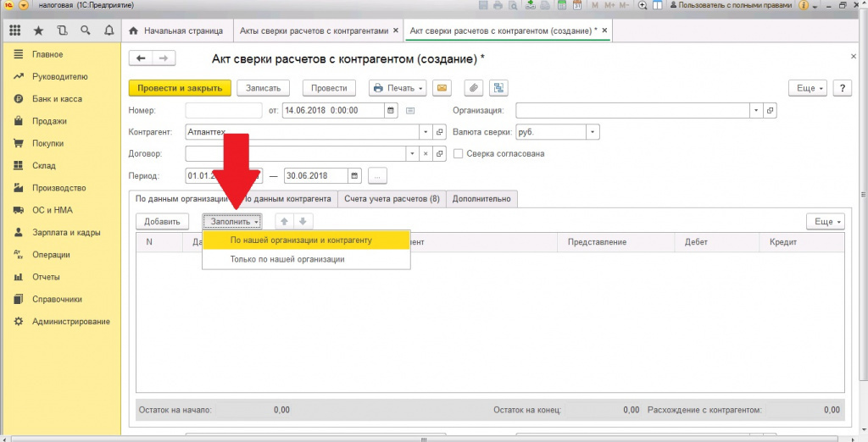This screenshot has width=868, height=442.
Task: Clear the Договор field with the x button
Action: pyautogui.click(x=426, y=154)
